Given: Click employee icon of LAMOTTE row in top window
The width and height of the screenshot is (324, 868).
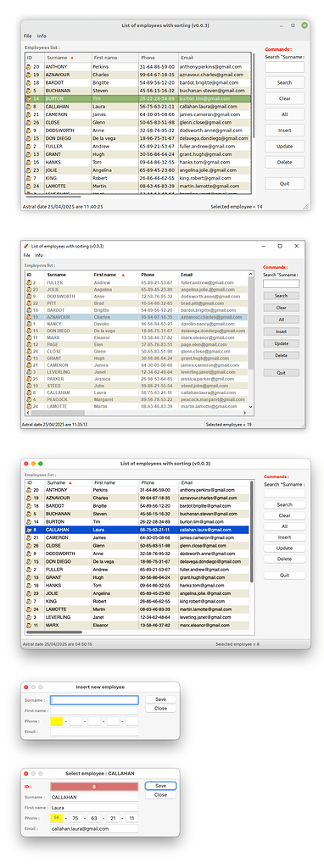Looking at the screenshot, I should click(x=29, y=186).
